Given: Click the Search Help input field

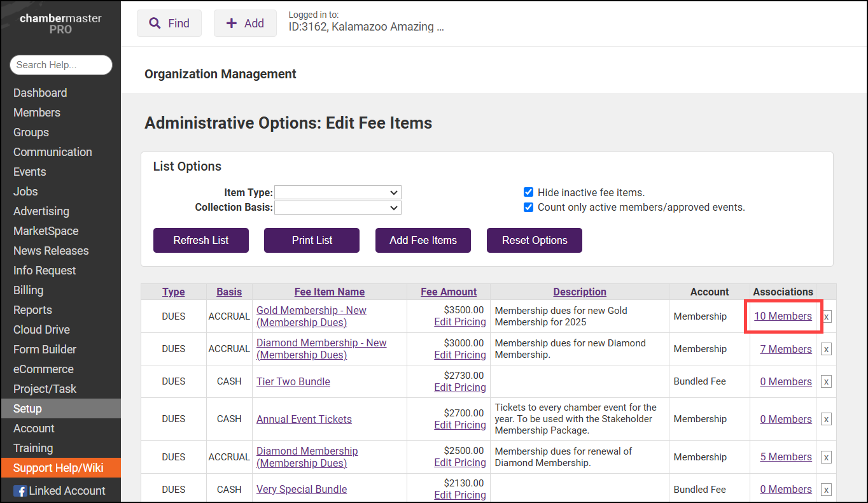Looking at the screenshot, I should [61, 65].
